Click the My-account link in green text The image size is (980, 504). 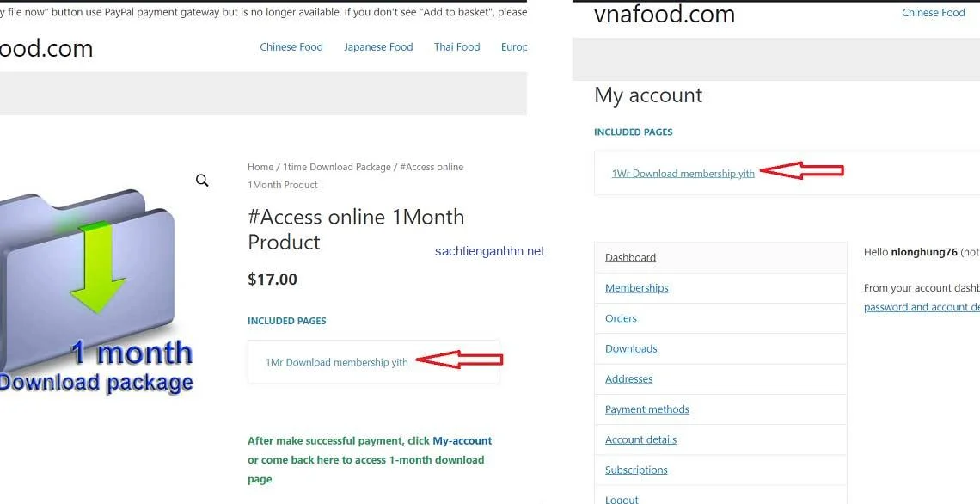click(462, 441)
